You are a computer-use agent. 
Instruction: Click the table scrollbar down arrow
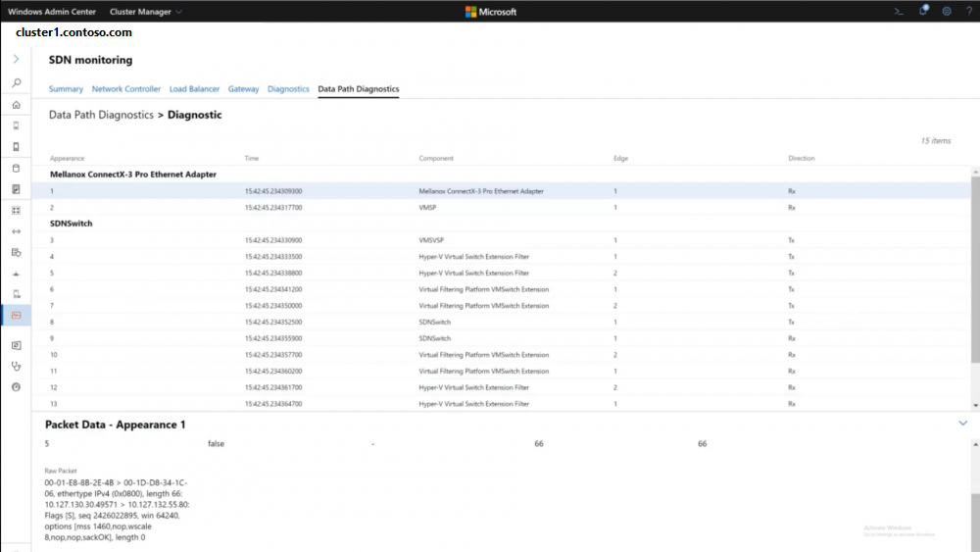(975, 406)
